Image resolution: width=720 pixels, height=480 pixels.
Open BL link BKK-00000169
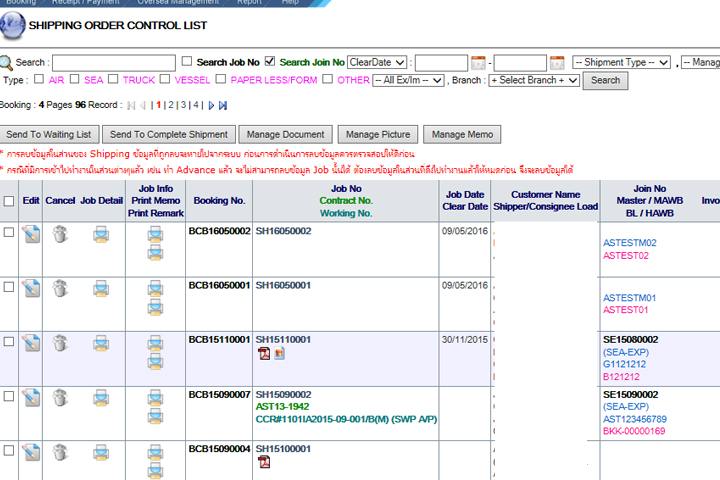coord(634,431)
